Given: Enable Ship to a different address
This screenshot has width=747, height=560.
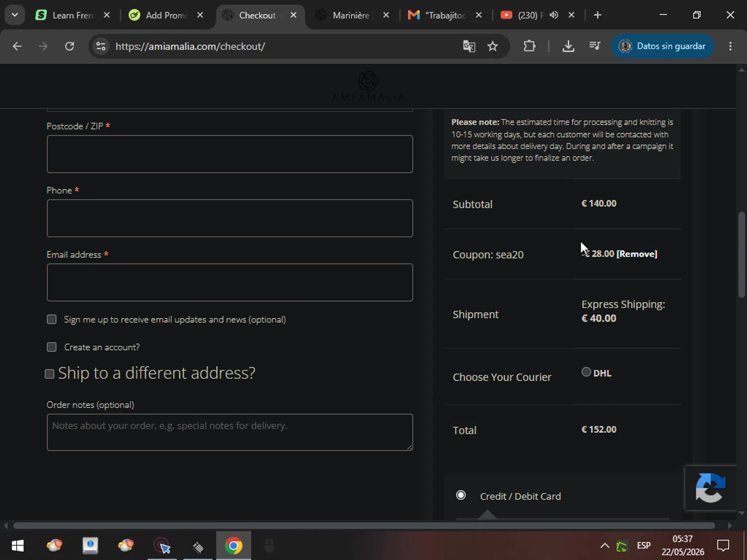Looking at the screenshot, I should click(49, 374).
